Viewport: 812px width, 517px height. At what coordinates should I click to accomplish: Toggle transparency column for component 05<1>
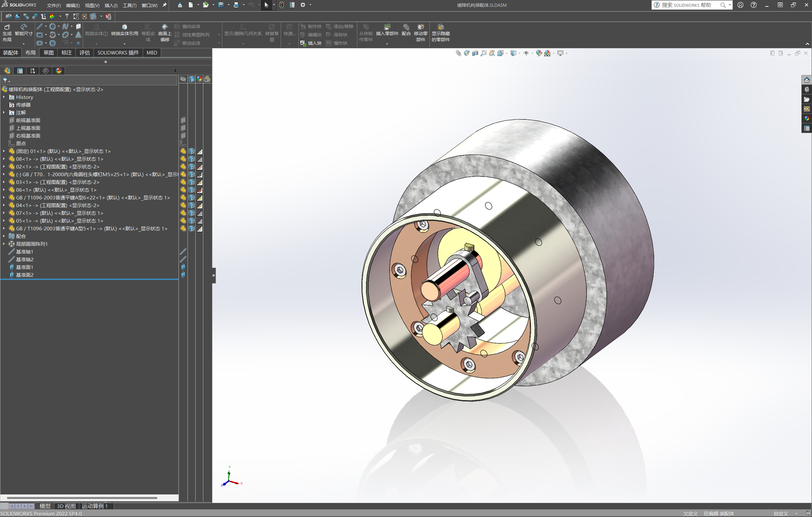(x=200, y=221)
